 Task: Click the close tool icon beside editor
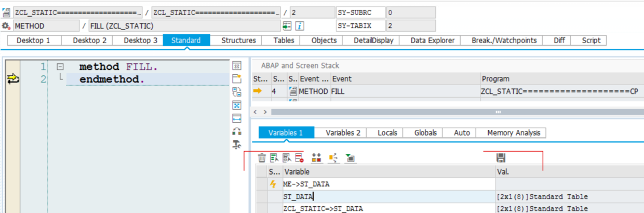pyautogui.click(x=237, y=66)
